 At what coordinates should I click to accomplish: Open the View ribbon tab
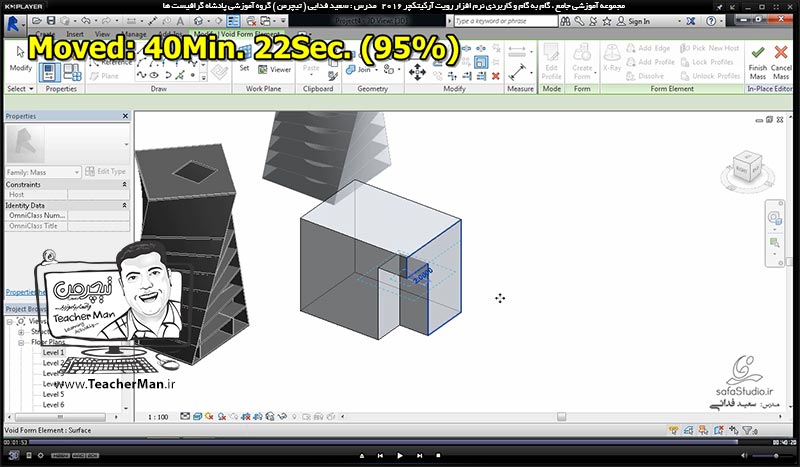pyautogui.click(x=102, y=34)
